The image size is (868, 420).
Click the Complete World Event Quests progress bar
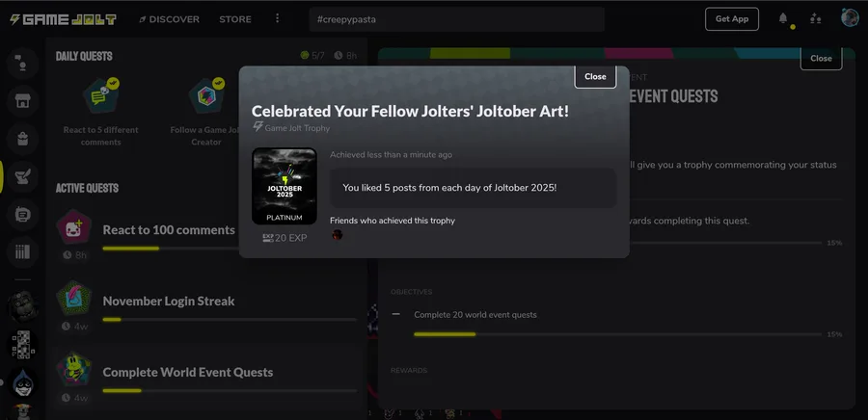coord(230,391)
